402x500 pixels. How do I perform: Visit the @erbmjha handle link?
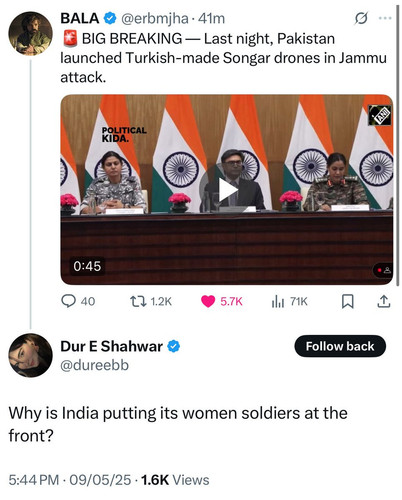coord(154,18)
